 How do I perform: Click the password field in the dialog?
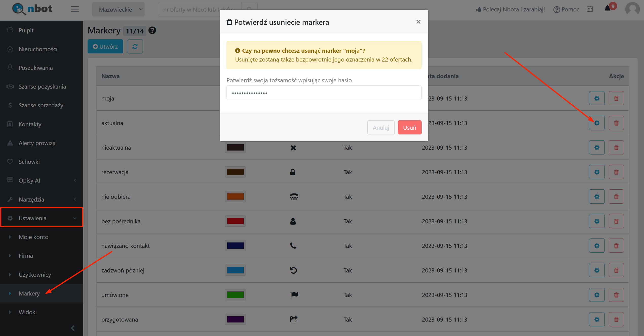(324, 93)
